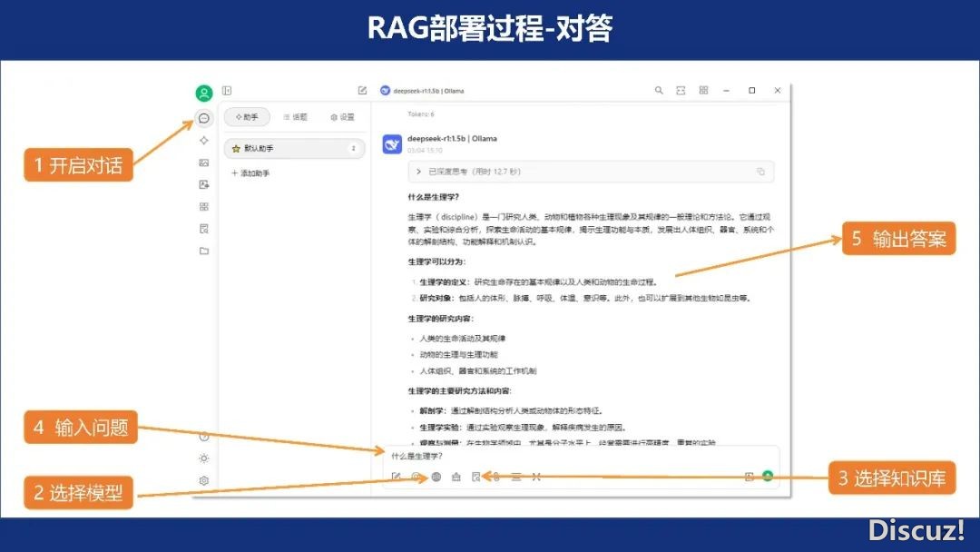Click the three-line icon in input toolbar
This screenshot has width=980, height=552.
coord(516,477)
